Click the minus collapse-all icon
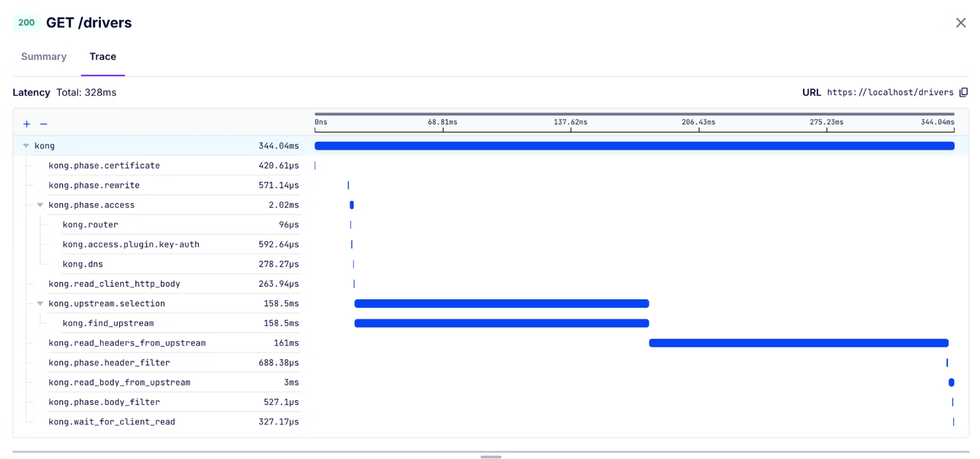Image resolution: width=980 pixels, height=459 pixels. tap(44, 124)
